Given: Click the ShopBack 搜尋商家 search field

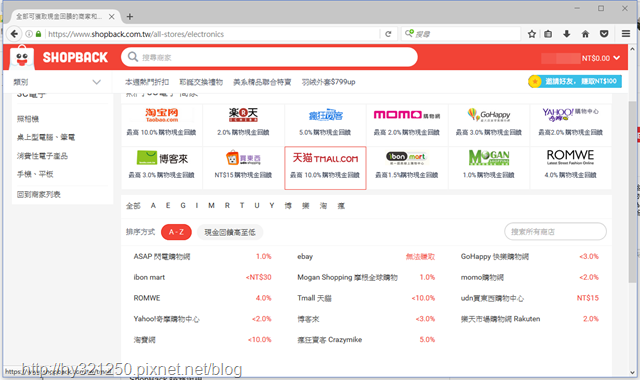Looking at the screenshot, I should click(269, 57).
